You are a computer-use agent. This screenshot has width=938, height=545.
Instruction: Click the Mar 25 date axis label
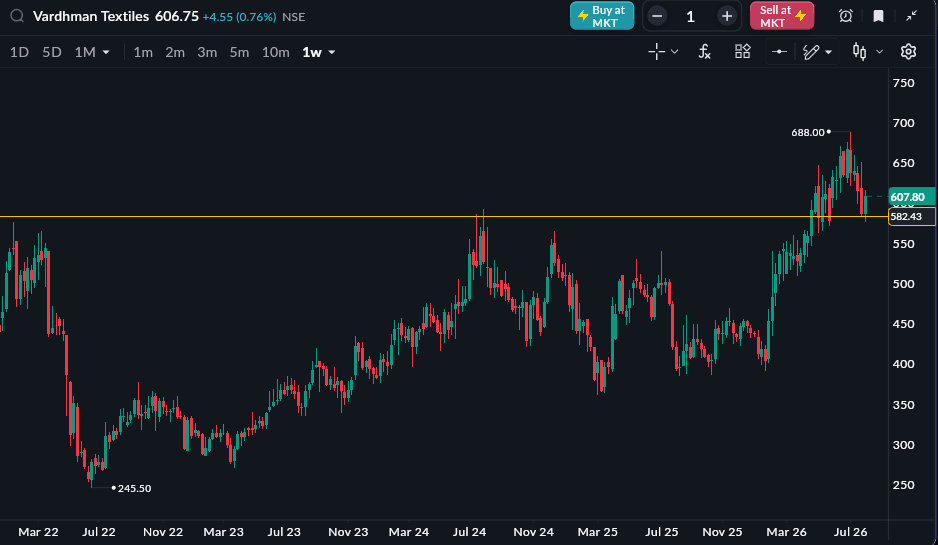point(597,532)
